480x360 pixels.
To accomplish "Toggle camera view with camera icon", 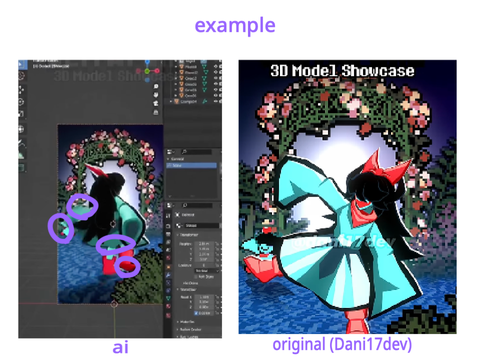I will [x=156, y=104].
